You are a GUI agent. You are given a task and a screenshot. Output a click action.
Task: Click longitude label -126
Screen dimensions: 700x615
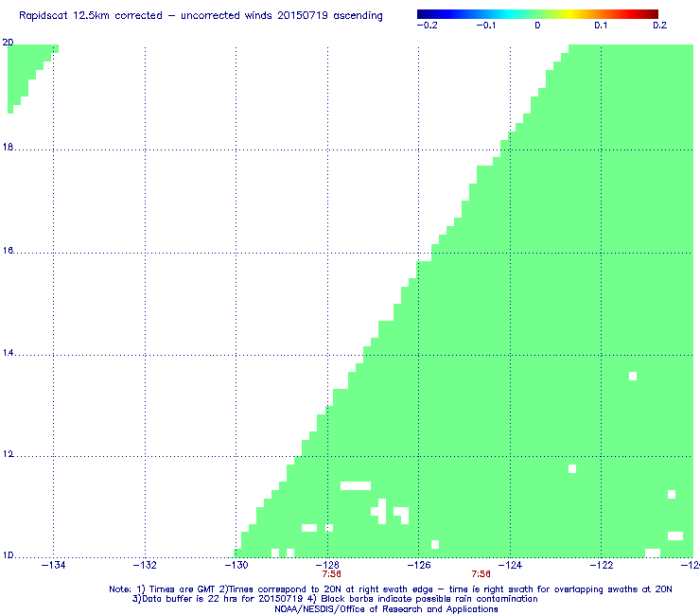[419, 566]
